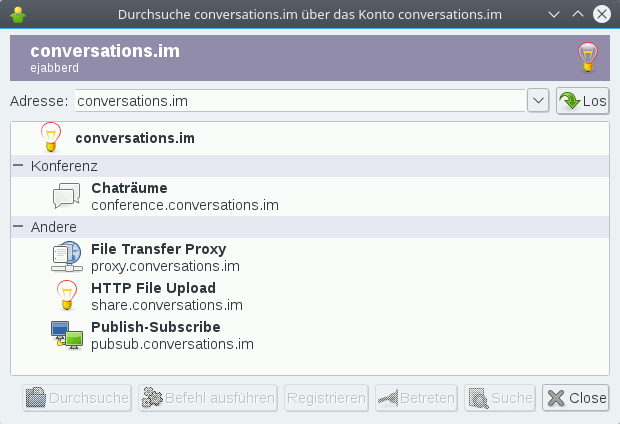Screen dimensions: 620x424
Task: Maximize window with the up chevron
Action: click(578, 14)
